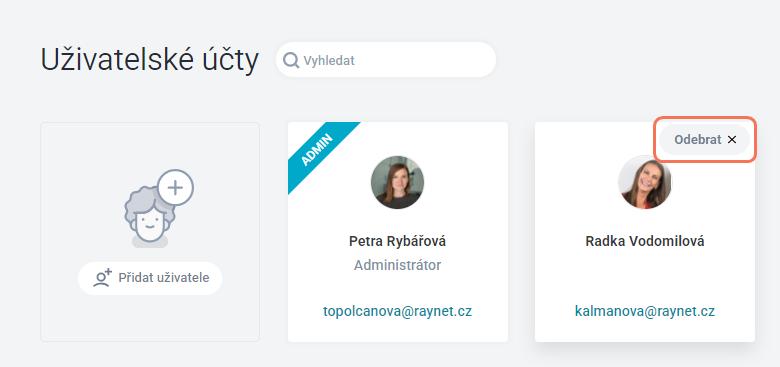
Task: Open Radka Vodomilová's profile photo
Action: (x=645, y=182)
